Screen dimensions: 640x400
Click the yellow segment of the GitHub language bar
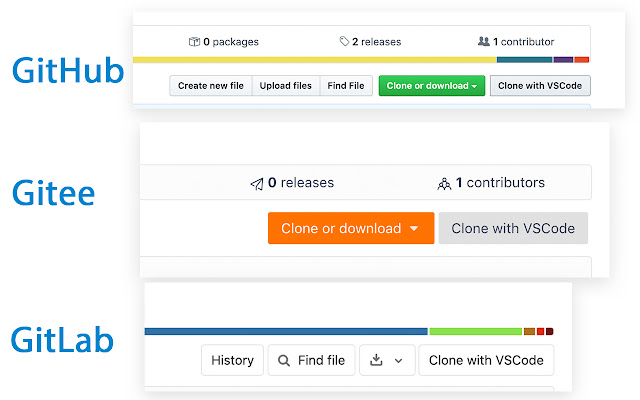tap(315, 60)
